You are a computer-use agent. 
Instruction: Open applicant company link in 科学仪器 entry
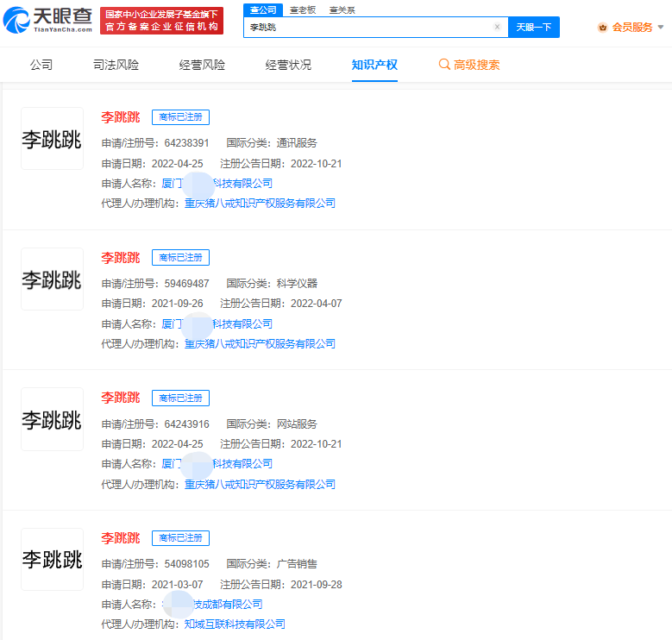pyautogui.click(x=217, y=323)
